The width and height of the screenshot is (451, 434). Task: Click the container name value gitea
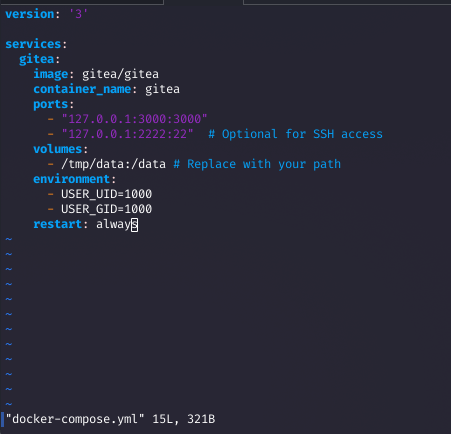coord(162,89)
